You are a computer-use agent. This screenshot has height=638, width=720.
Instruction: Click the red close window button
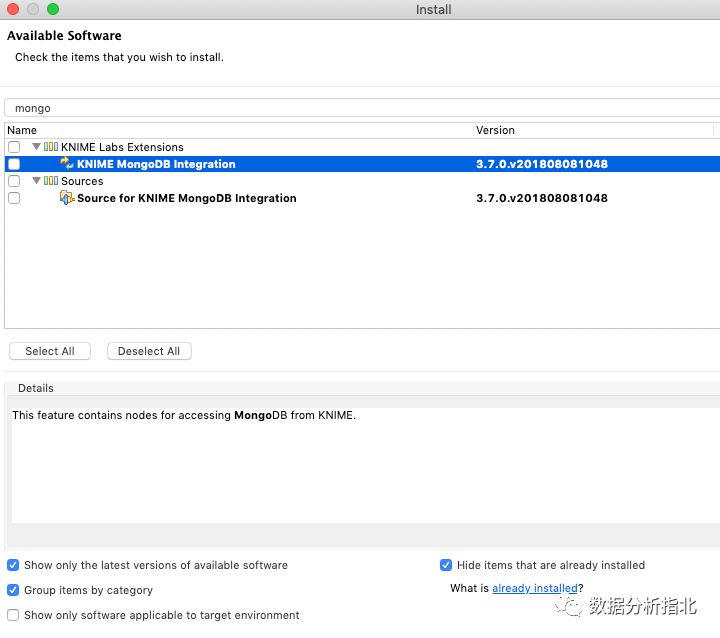tap(13, 9)
